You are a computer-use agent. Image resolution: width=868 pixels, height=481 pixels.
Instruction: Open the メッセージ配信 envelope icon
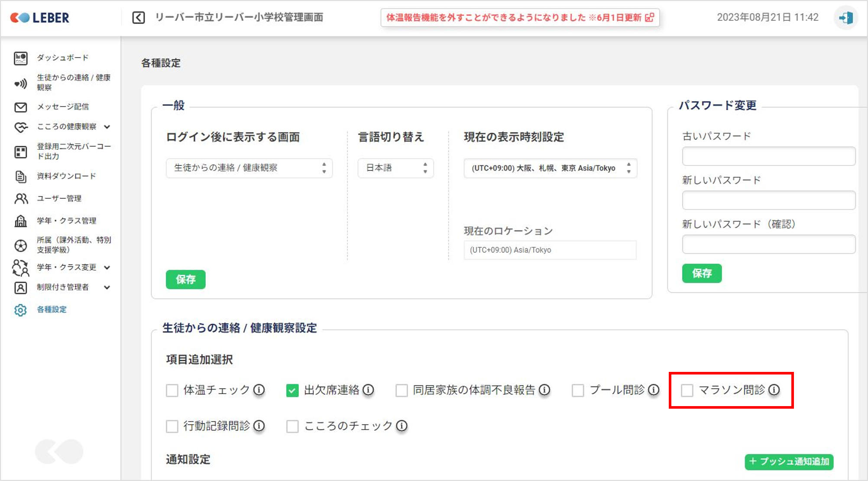(20, 107)
